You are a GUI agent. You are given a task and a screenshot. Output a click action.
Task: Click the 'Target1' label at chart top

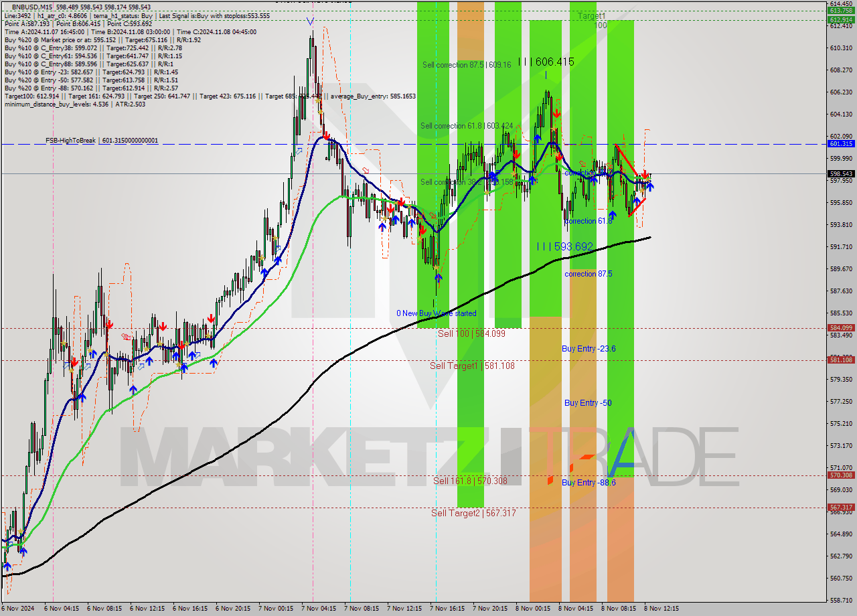pyautogui.click(x=592, y=15)
